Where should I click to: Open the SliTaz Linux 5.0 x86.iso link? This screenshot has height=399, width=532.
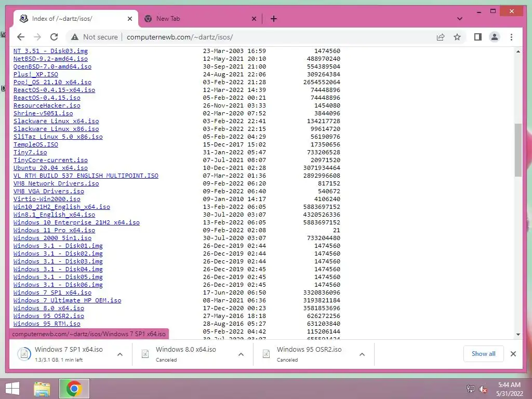pyautogui.click(x=58, y=137)
